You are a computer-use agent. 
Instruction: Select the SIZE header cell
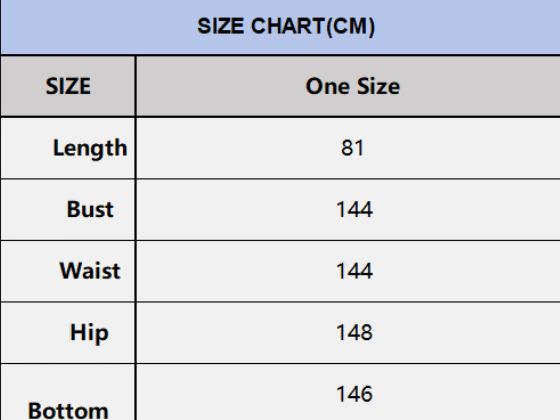[x=68, y=86]
